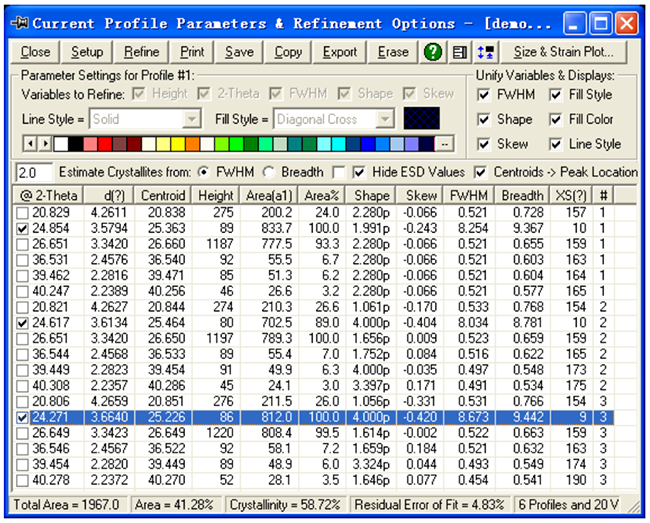Toggle the Unify FWHM checkbox
The image size is (650, 523).
[483, 95]
